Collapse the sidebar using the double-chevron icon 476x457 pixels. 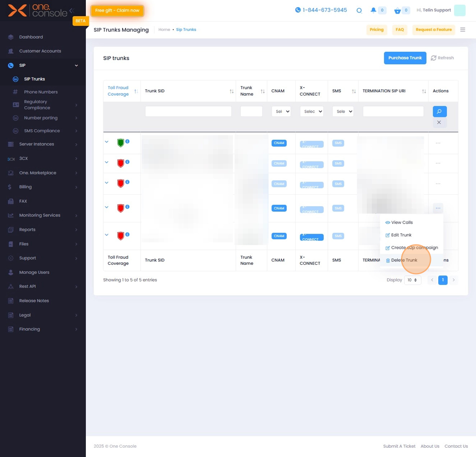tap(72, 11)
